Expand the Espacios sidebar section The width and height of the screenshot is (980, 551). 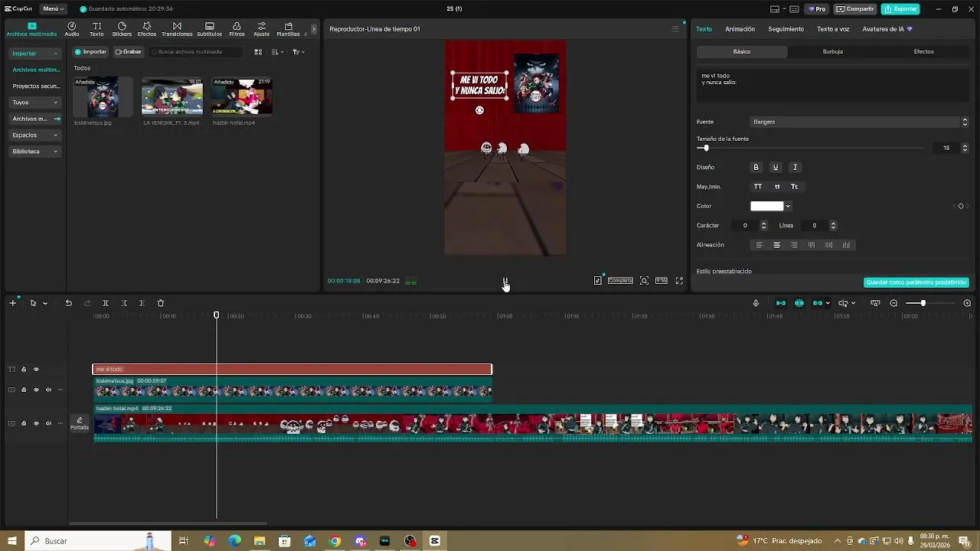pos(35,135)
